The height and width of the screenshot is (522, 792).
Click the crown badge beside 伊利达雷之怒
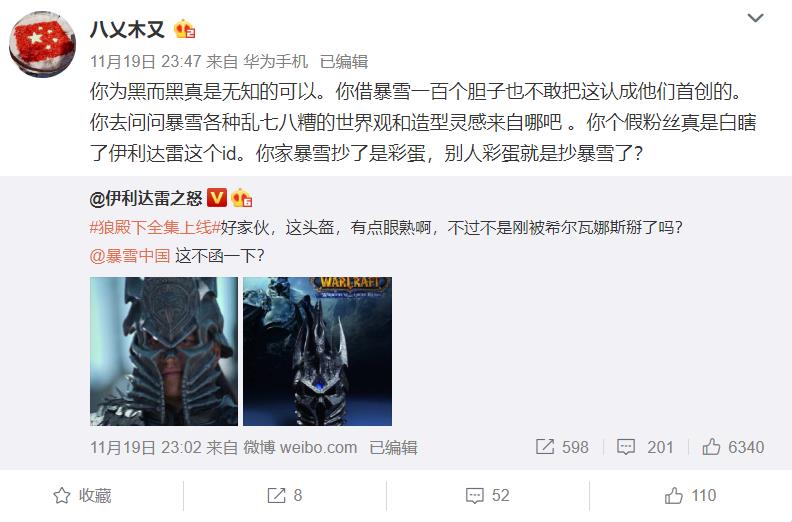pyautogui.click(x=241, y=198)
